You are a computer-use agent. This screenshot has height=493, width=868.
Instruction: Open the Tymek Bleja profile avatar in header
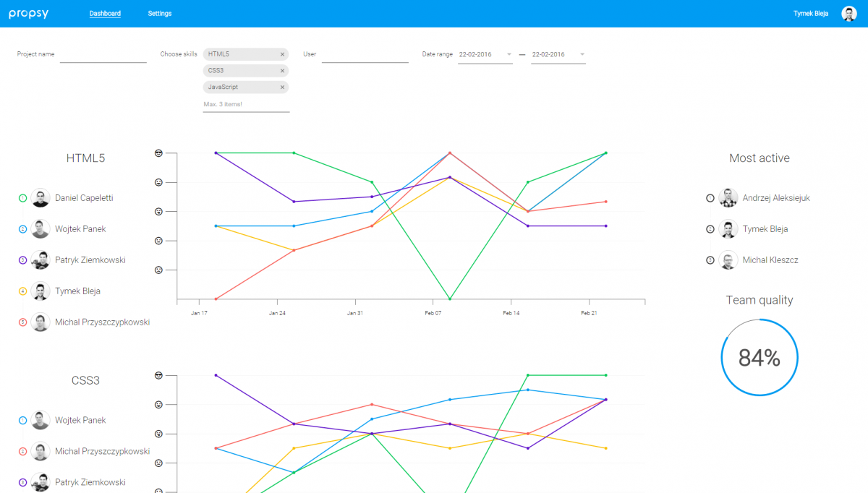coord(848,14)
